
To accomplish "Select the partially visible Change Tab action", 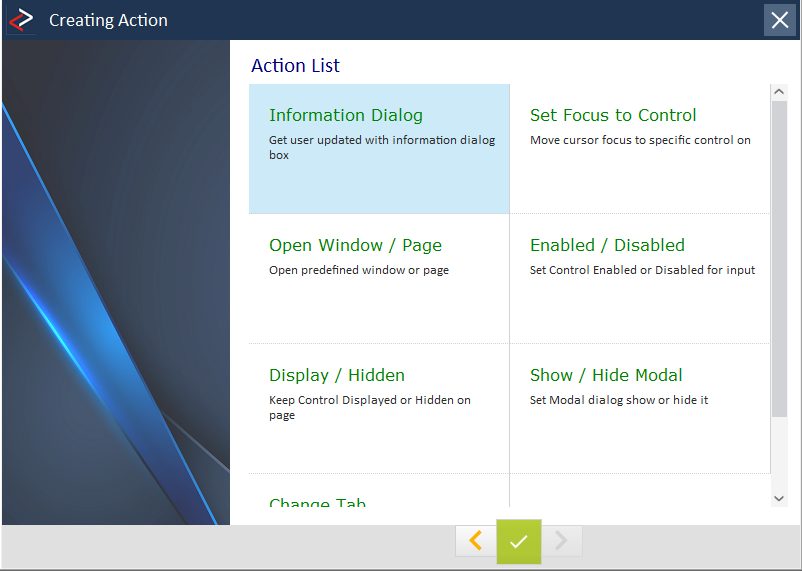I will [x=379, y=491].
